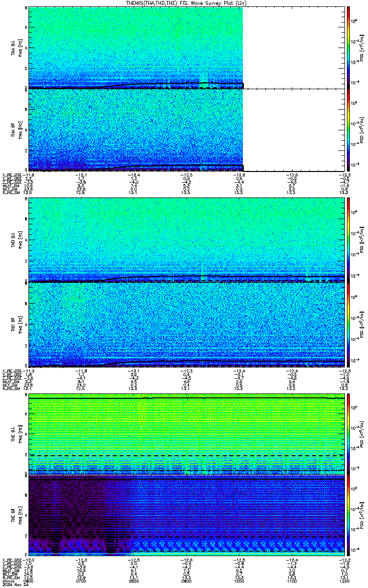Click the 0700 time tick label
This screenshot has height=588, width=368.
coord(81,581)
